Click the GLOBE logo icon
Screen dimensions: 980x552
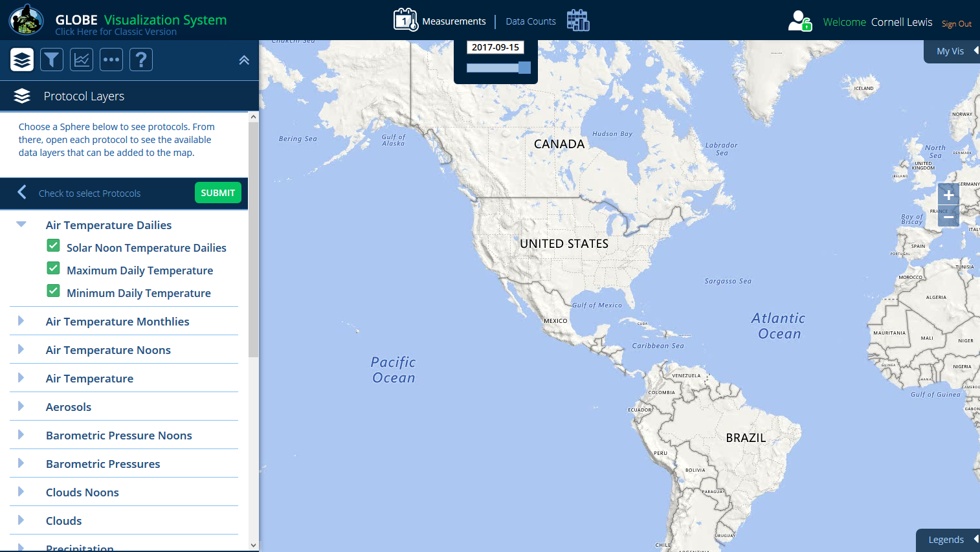click(26, 20)
